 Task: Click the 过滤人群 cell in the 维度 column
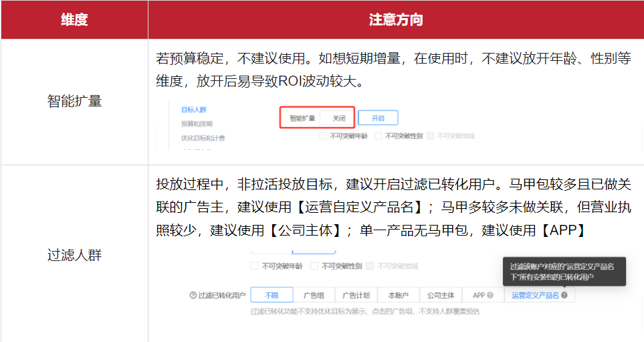tap(74, 255)
